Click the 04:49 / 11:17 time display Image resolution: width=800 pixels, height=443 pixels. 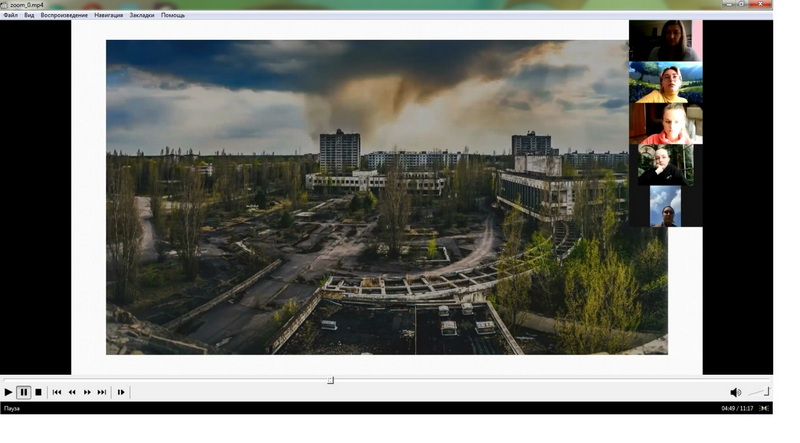[x=737, y=408]
